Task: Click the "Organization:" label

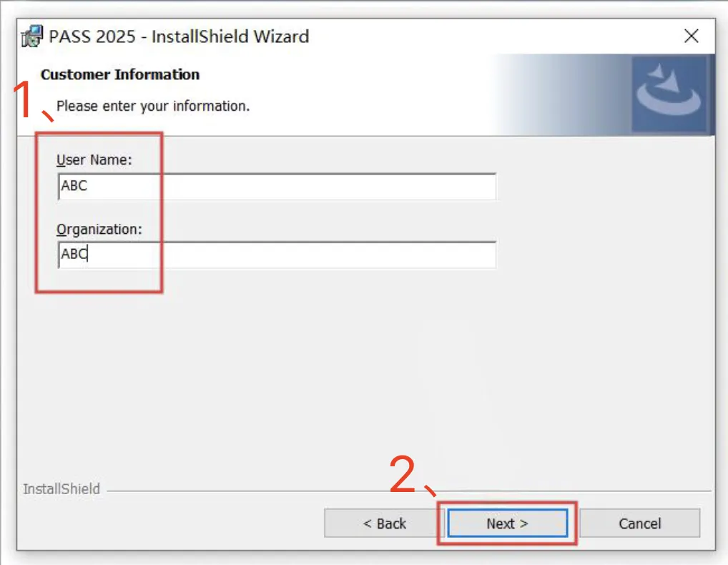Action: click(99, 230)
